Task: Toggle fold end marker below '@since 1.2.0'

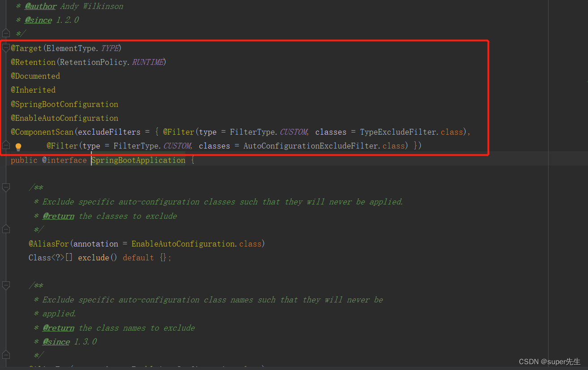Action: coord(6,33)
